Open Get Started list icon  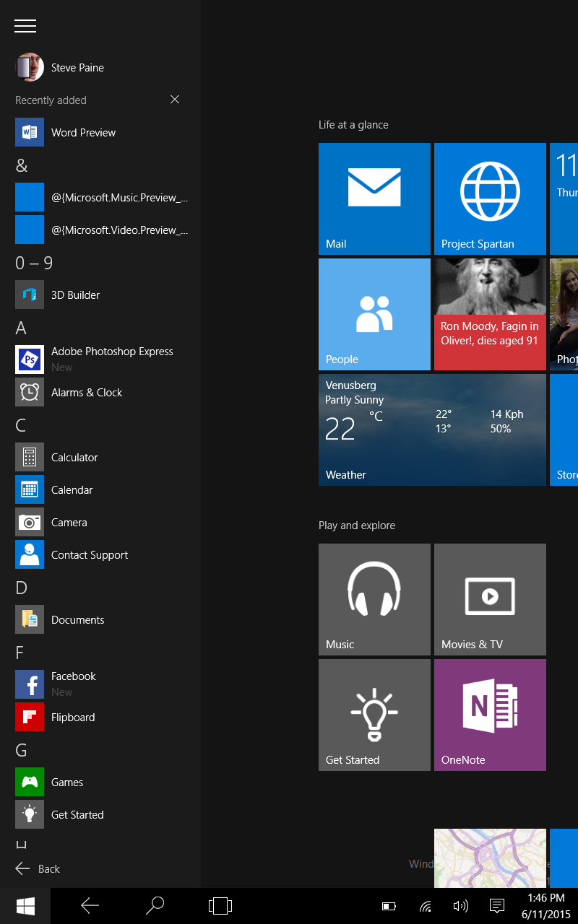click(30, 814)
